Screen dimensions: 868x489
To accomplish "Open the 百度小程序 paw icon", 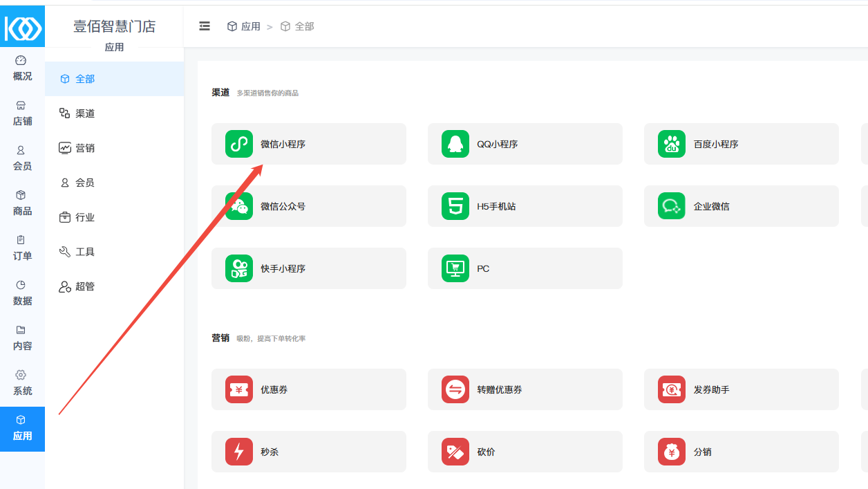I will (672, 144).
